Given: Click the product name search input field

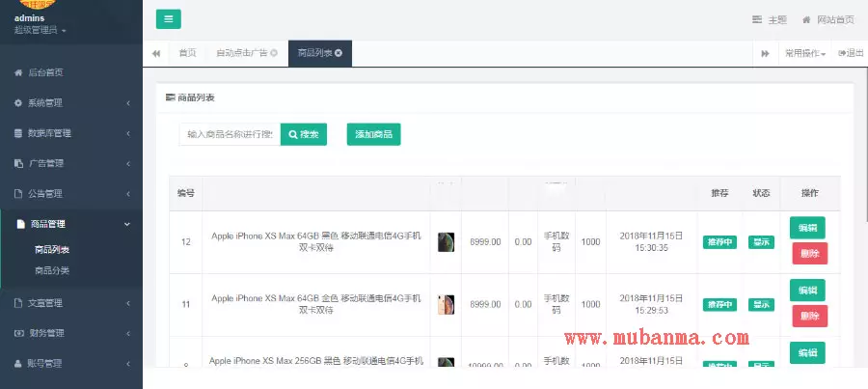Looking at the screenshot, I should [x=230, y=134].
